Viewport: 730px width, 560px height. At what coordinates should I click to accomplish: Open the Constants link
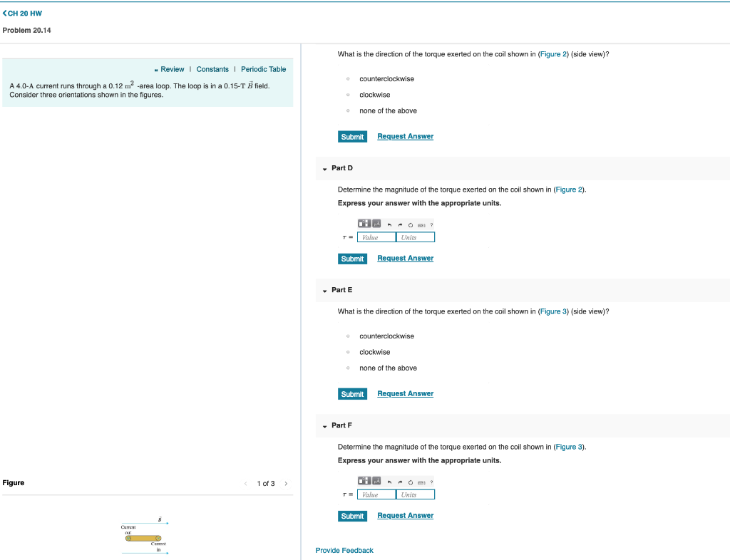[212, 69]
